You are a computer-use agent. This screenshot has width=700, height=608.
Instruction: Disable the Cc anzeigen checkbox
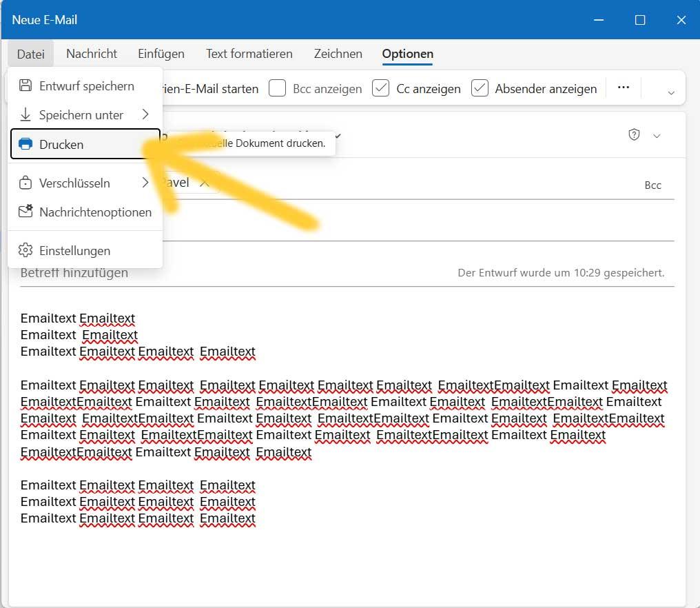tap(380, 88)
